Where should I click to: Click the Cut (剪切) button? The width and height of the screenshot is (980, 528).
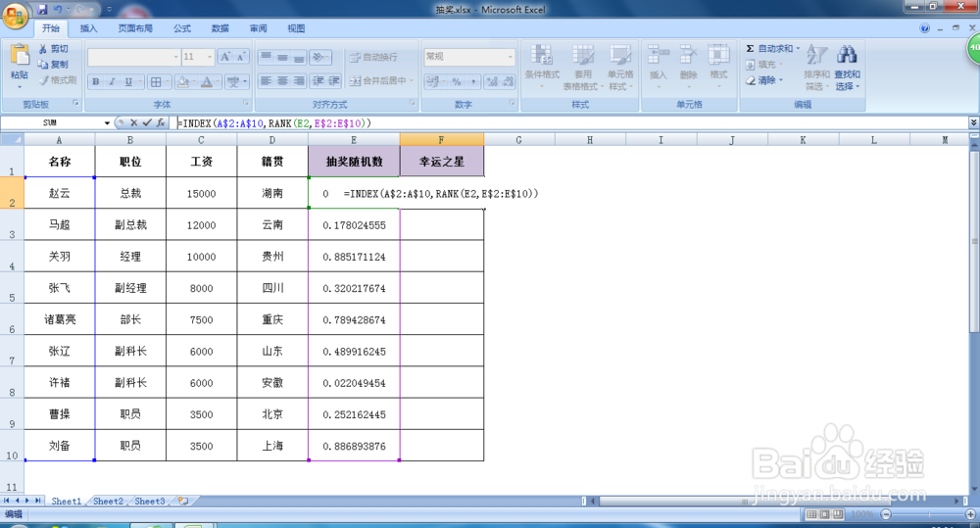click(x=53, y=49)
